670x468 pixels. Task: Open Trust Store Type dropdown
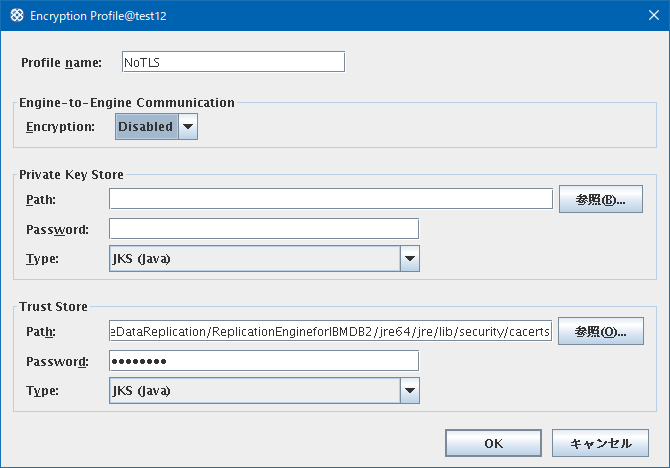264,390
